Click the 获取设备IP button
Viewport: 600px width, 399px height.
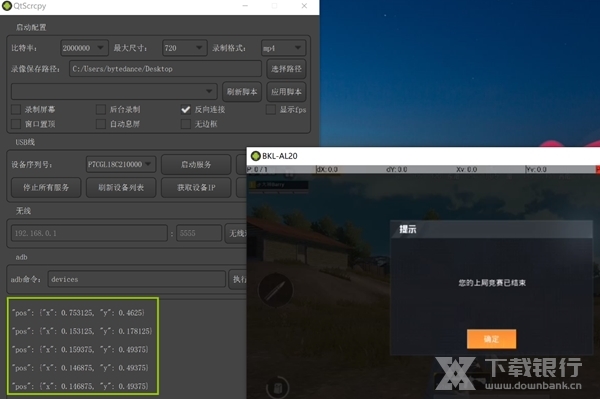coord(196,187)
